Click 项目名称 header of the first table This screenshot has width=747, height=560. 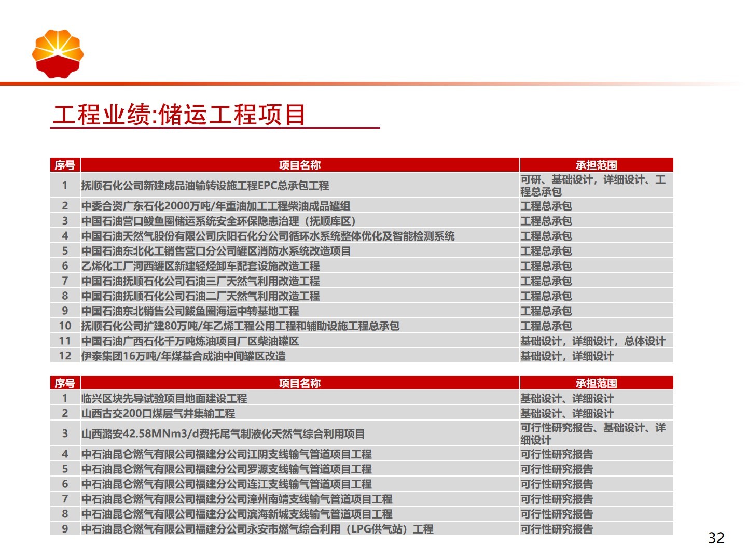[x=300, y=165]
